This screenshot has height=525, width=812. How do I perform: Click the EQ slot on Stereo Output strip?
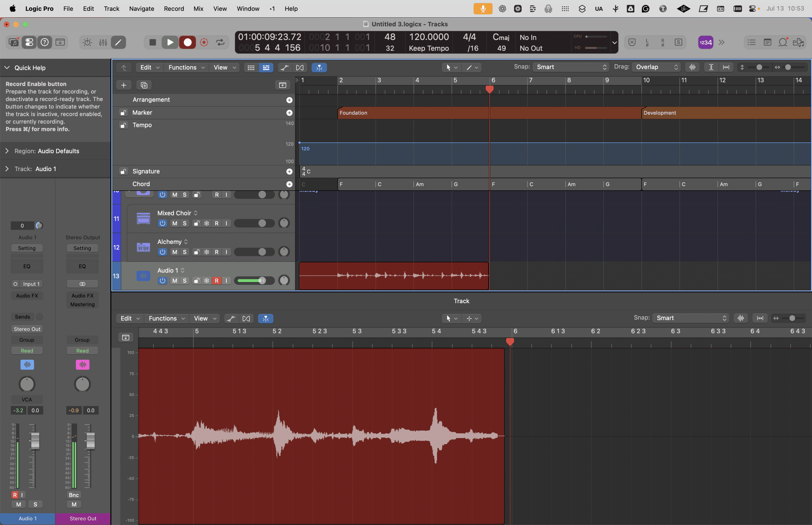click(x=82, y=266)
